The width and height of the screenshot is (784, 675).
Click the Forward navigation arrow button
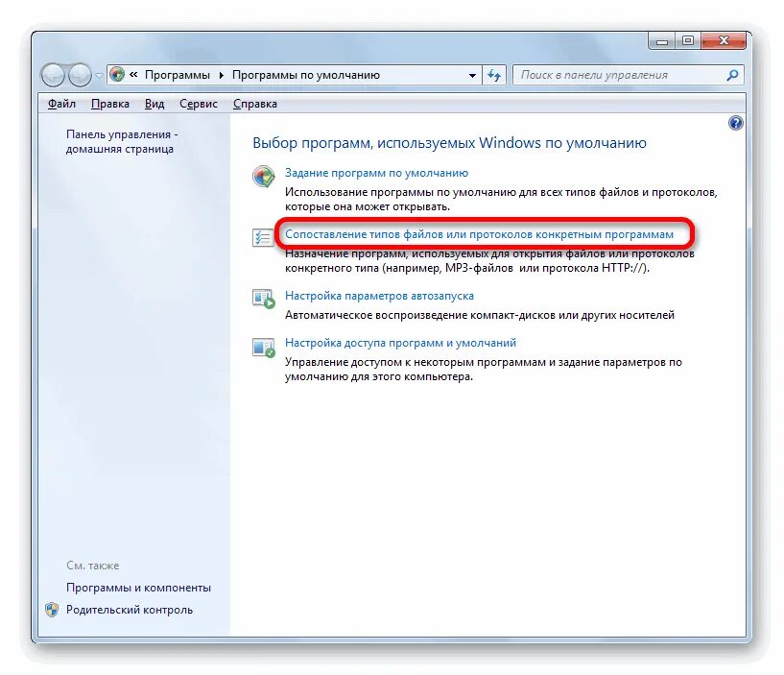tap(80, 75)
